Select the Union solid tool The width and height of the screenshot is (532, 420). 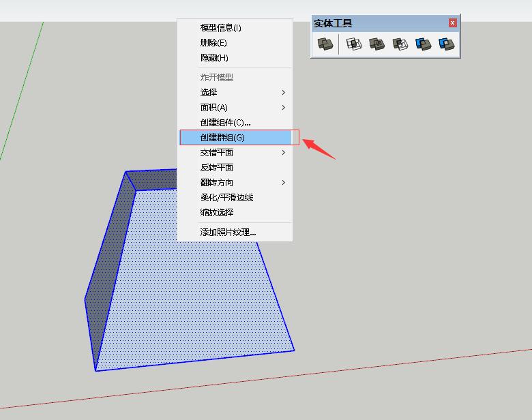[x=376, y=45]
